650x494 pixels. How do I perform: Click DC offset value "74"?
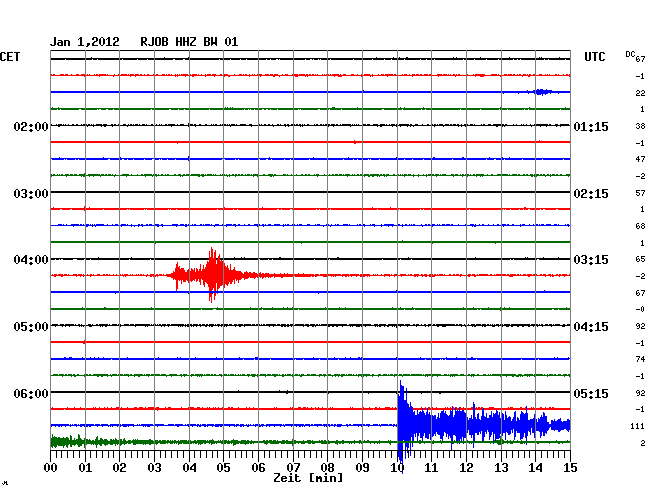(640, 359)
